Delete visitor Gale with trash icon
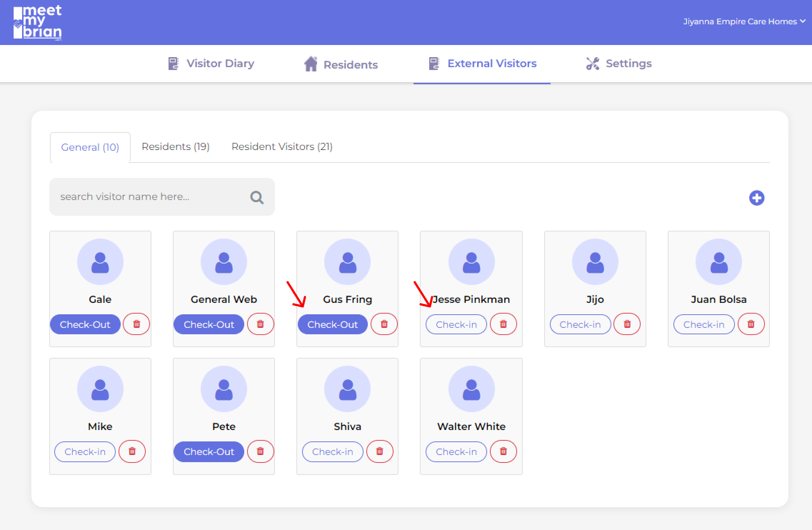 pos(136,324)
